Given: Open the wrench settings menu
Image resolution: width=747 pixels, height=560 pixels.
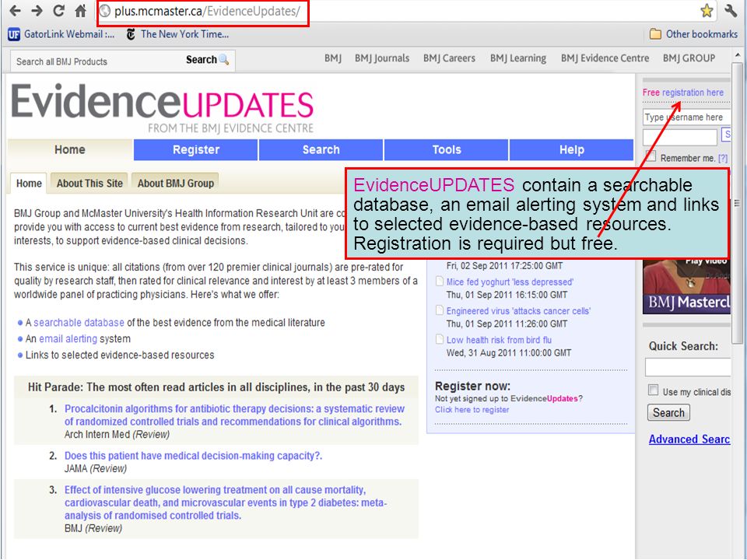Looking at the screenshot, I should click(x=731, y=10).
